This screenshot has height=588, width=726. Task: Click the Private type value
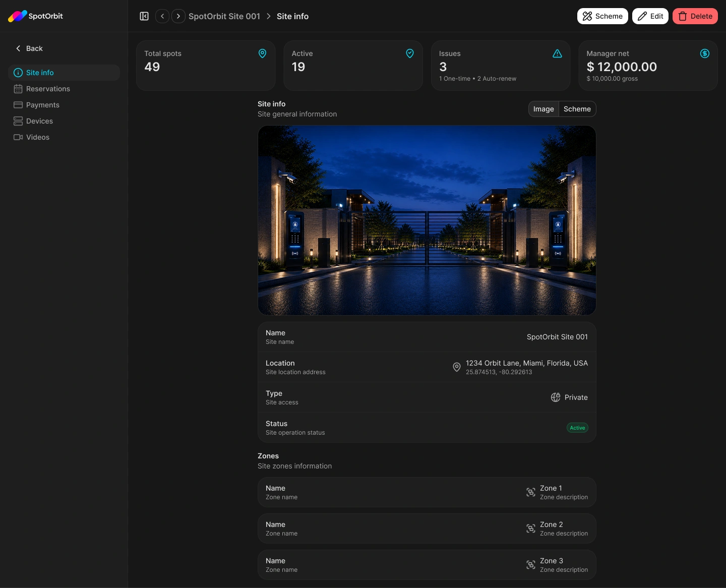pyautogui.click(x=576, y=397)
